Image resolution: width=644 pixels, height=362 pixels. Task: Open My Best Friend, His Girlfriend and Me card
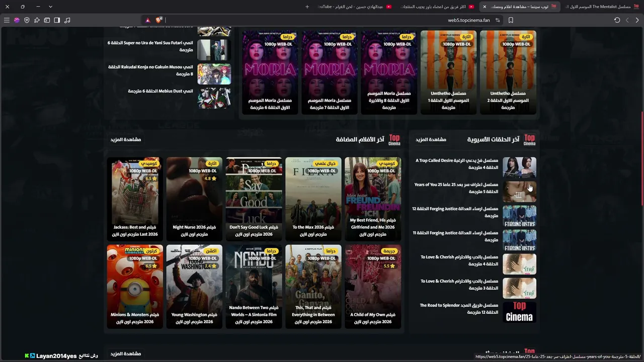[373, 199]
